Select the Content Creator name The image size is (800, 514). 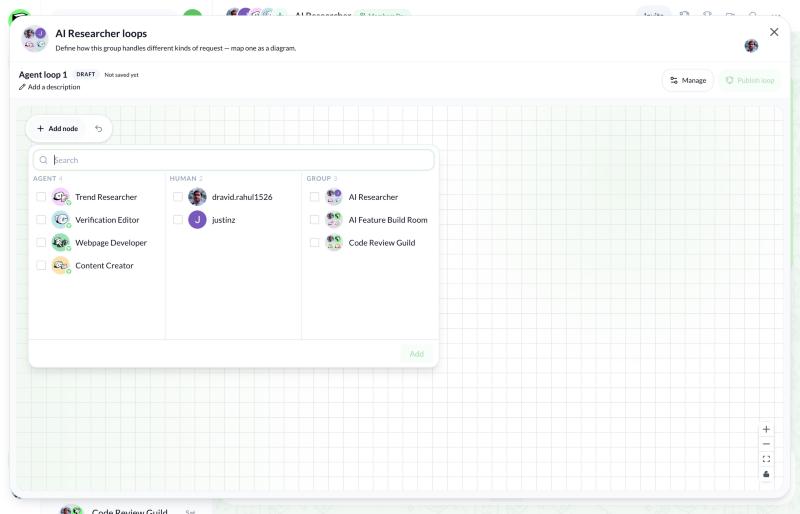pyautogui.click(x=104, y=266)
